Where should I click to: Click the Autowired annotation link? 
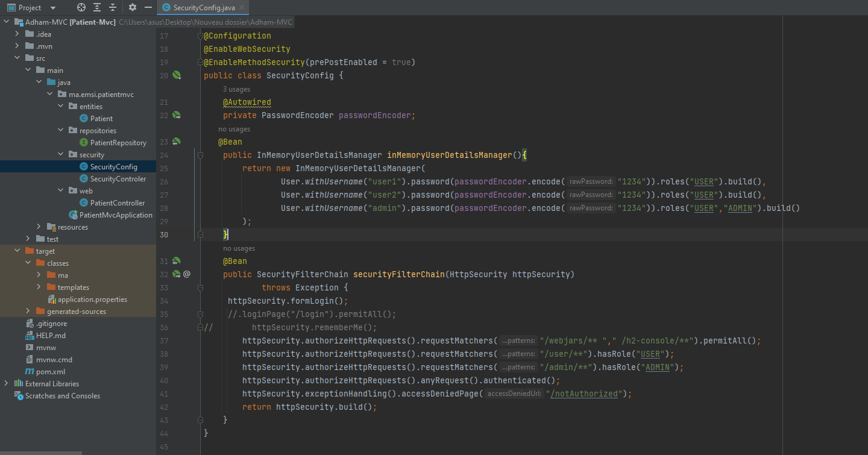coord(247,102)
